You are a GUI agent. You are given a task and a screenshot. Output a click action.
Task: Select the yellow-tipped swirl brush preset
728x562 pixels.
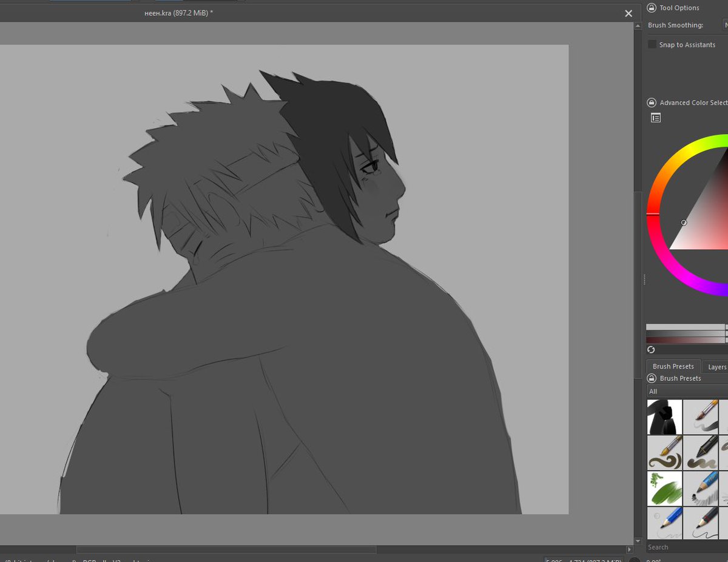tap(664, 453)
